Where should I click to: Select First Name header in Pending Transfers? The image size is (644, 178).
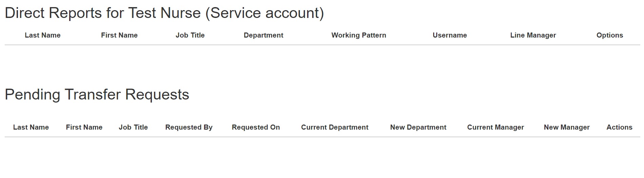[84, 127]
